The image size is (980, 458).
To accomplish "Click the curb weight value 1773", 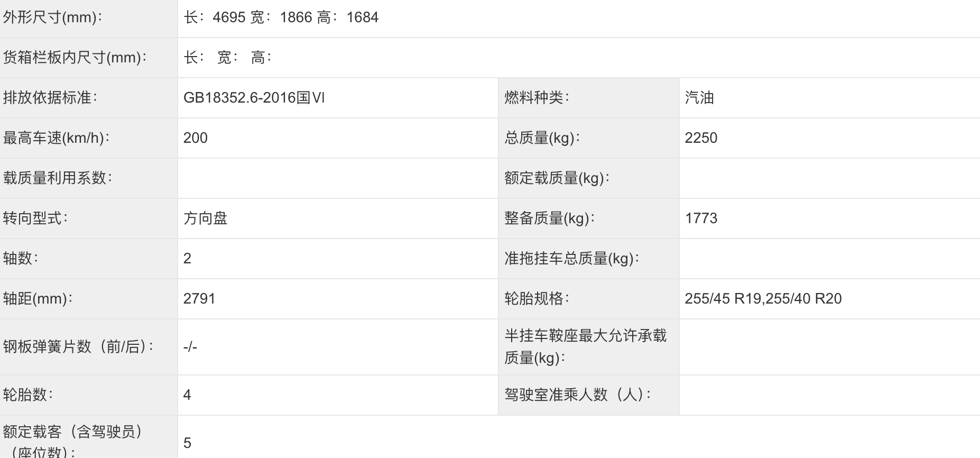I will click(x=701, y=218).
